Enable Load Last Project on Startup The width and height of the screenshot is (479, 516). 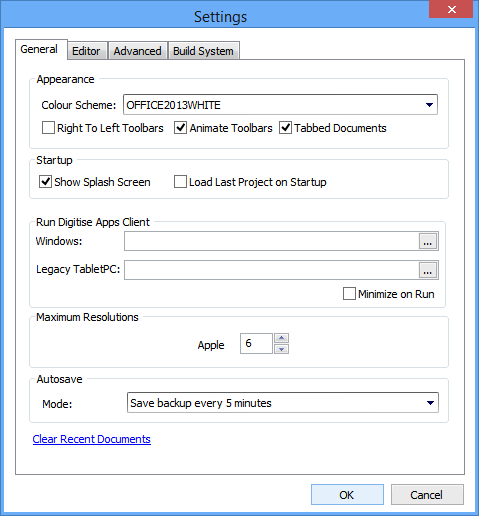[x=180, y=182]
